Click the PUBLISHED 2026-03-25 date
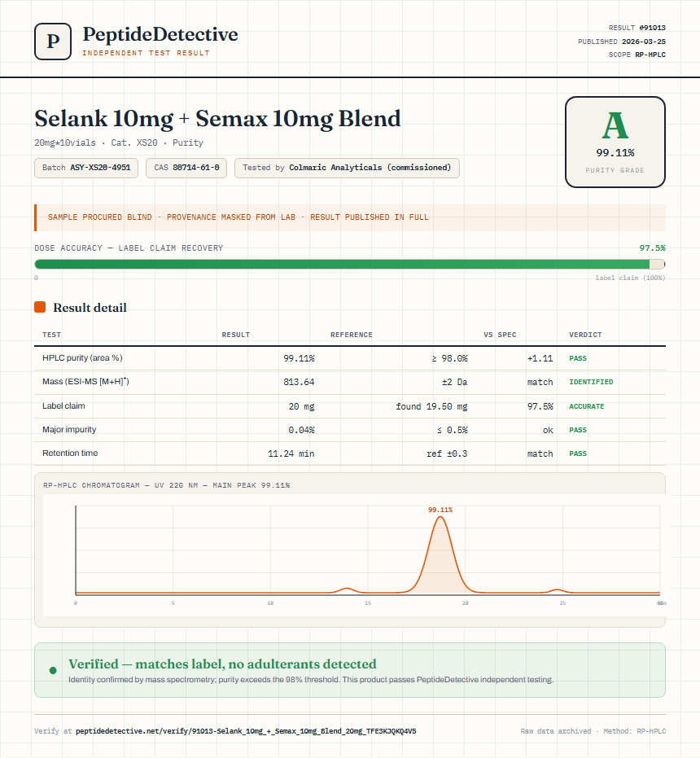This screenshot has width=700, height=758. coord(622,42)
